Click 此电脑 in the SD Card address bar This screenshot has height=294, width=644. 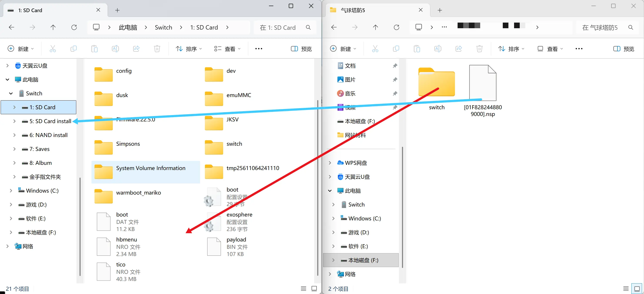coord(128,28)
